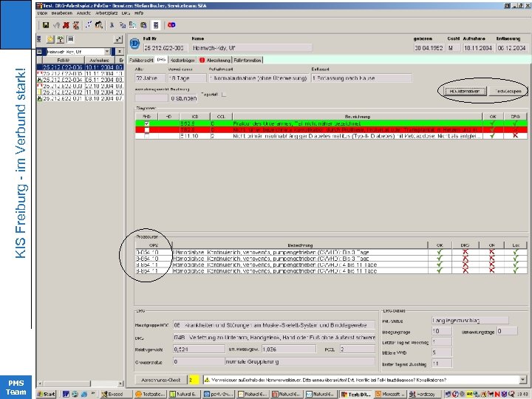Click the Name field showing Heimweh-Kdy

tap(252, 48)
